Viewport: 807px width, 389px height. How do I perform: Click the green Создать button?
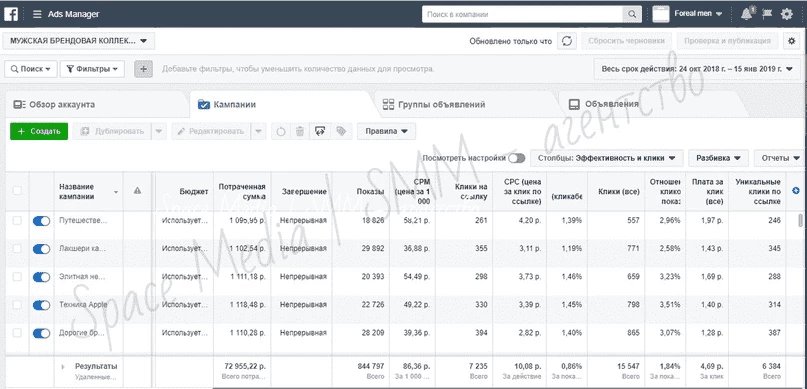[39, 131]
